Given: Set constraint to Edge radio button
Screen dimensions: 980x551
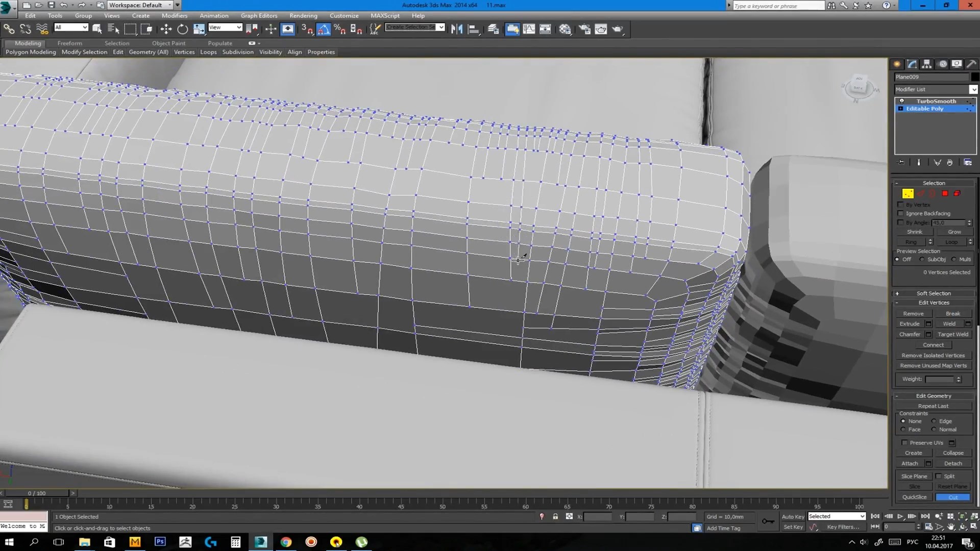Looking at the screenshot, I should [x=934, y=421].
